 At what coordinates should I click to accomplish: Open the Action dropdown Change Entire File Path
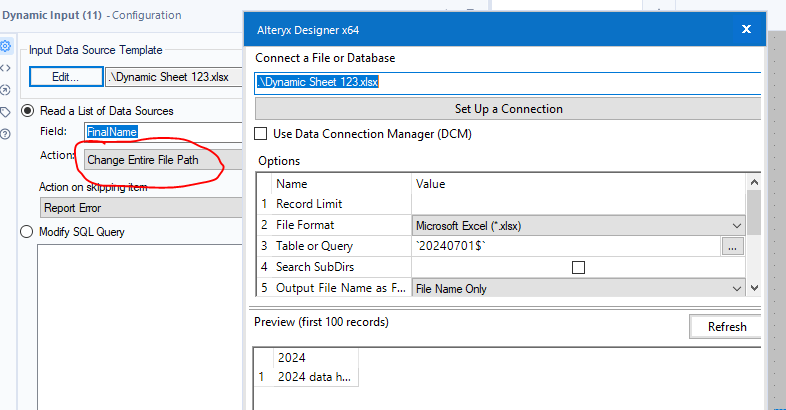[163, 160]
